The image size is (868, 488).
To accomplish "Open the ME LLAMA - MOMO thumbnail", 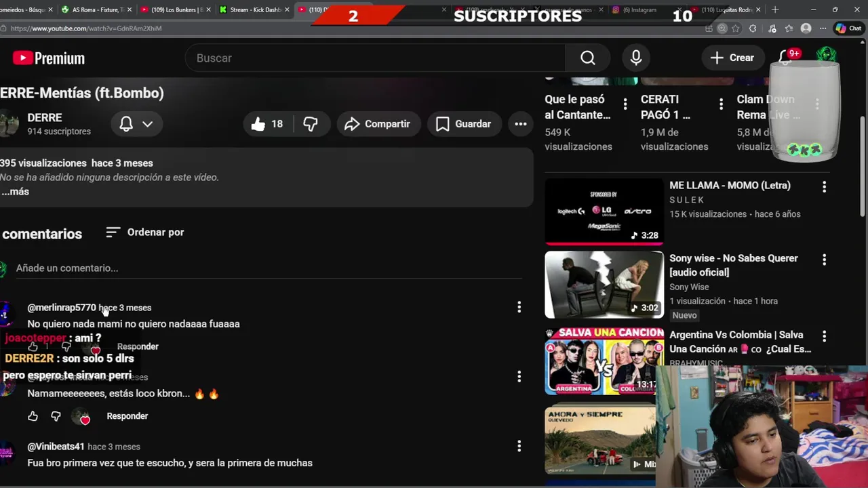I will point(604,211).
